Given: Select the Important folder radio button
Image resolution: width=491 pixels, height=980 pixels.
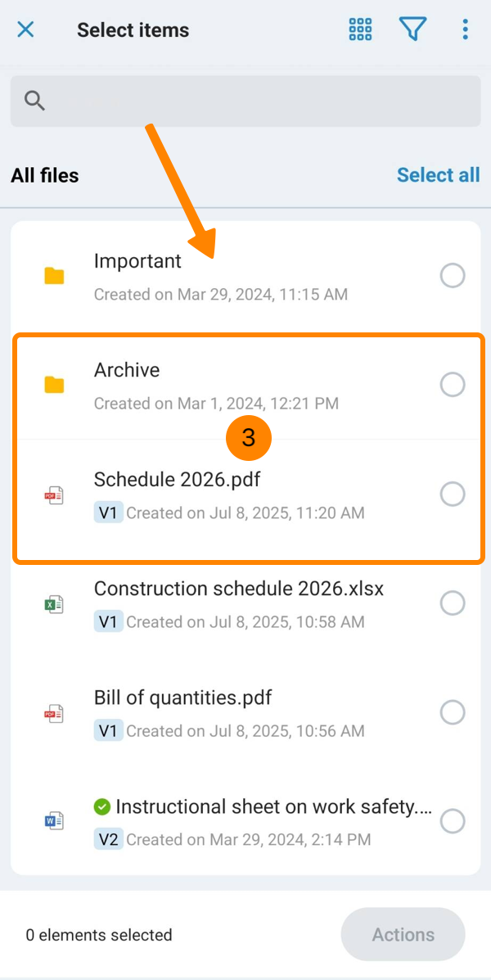Looking at the screenshot, I should coord(453,276).
